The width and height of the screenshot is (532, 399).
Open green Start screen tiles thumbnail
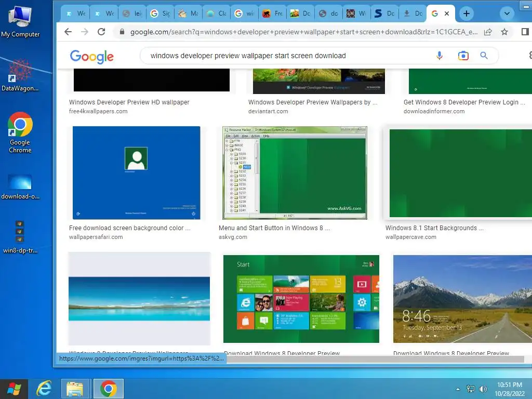[301, 299]
